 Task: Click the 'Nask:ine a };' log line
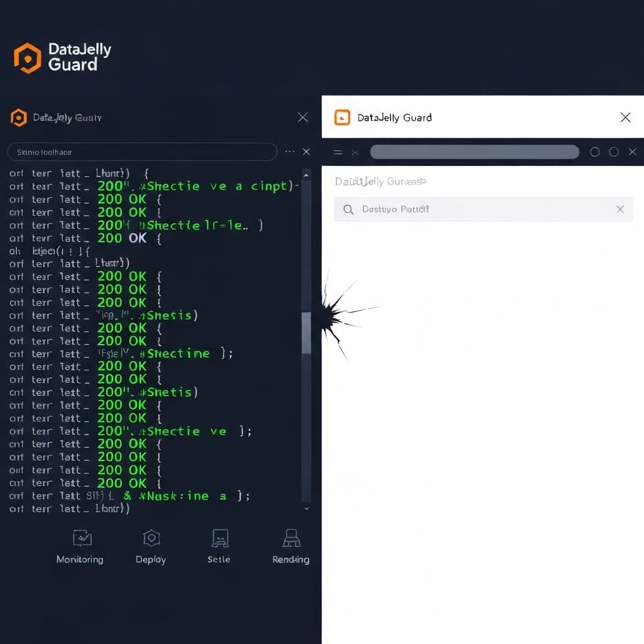pos(130,496)
